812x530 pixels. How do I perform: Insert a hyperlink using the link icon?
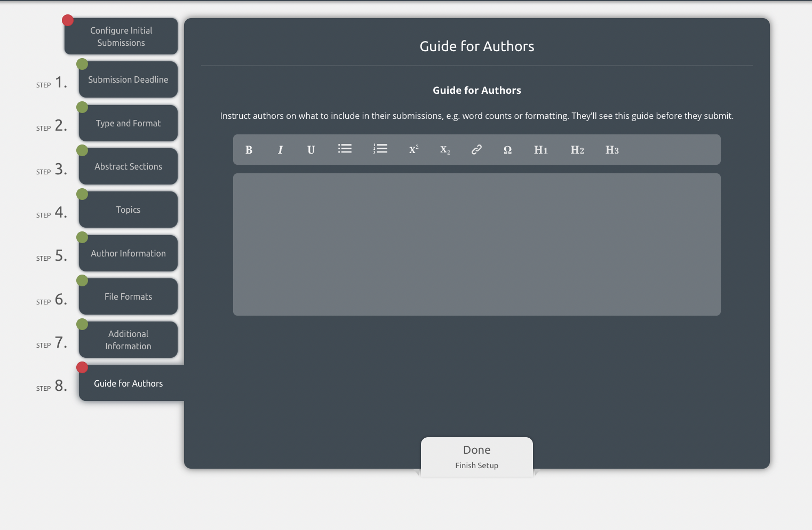(476, 150)
